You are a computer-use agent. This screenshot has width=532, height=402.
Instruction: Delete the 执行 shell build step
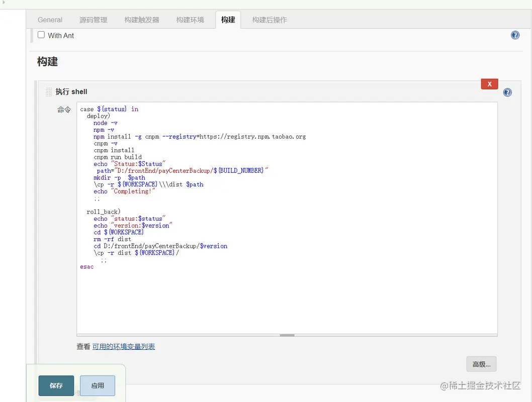489,84
